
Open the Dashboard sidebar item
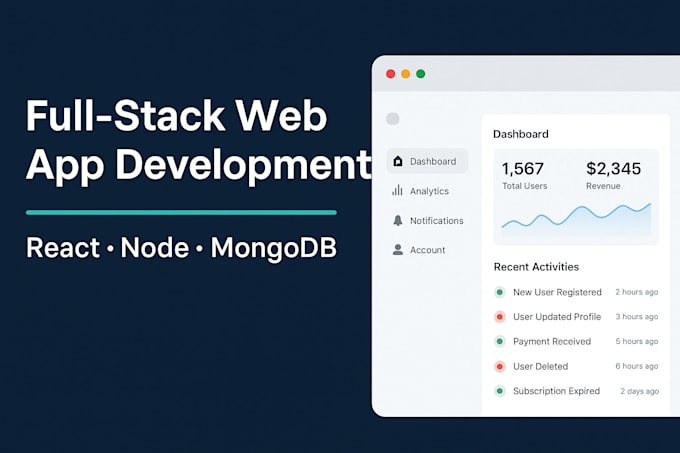tap(427, 161)
